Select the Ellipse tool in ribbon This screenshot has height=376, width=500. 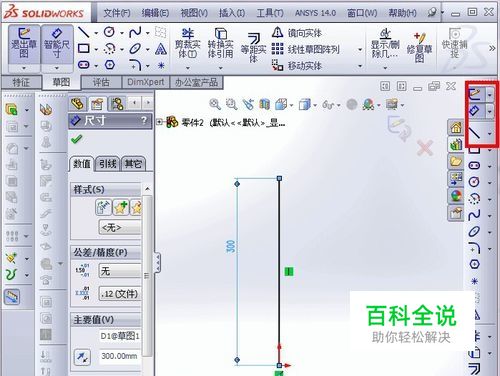(135, 49)
